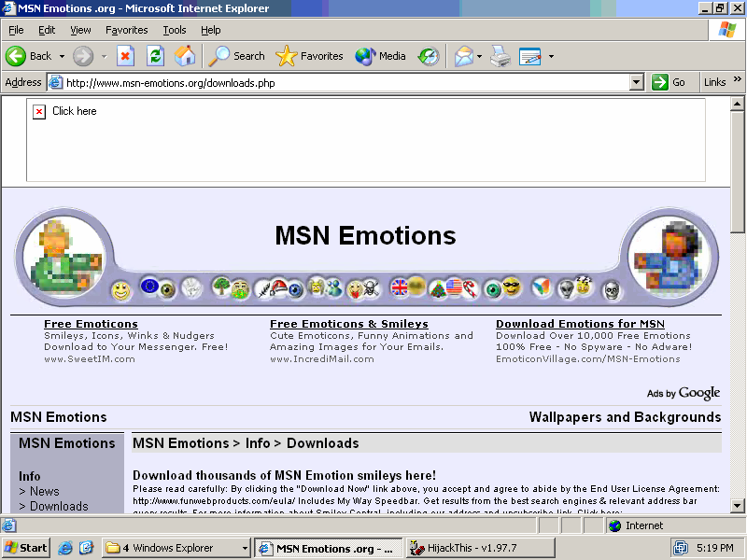Switch to HijackThis v1.97.7 taskbar button
Image resolution: width=747 pixels, height=560 pixels.
(481, 548)
